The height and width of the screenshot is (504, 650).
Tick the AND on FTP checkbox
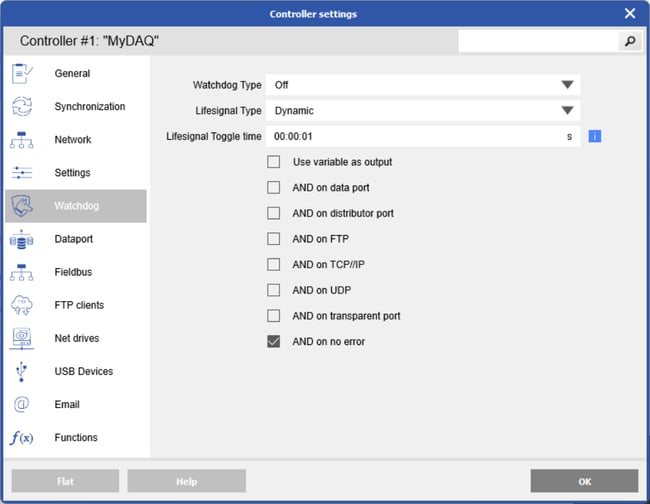[274, 239]
